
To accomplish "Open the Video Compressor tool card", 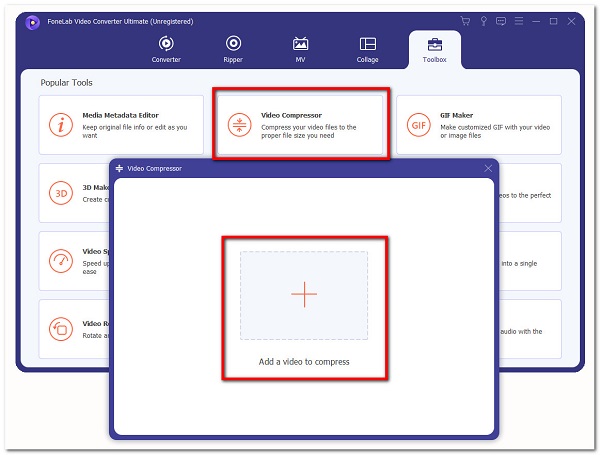I will [x=300, y=125].
